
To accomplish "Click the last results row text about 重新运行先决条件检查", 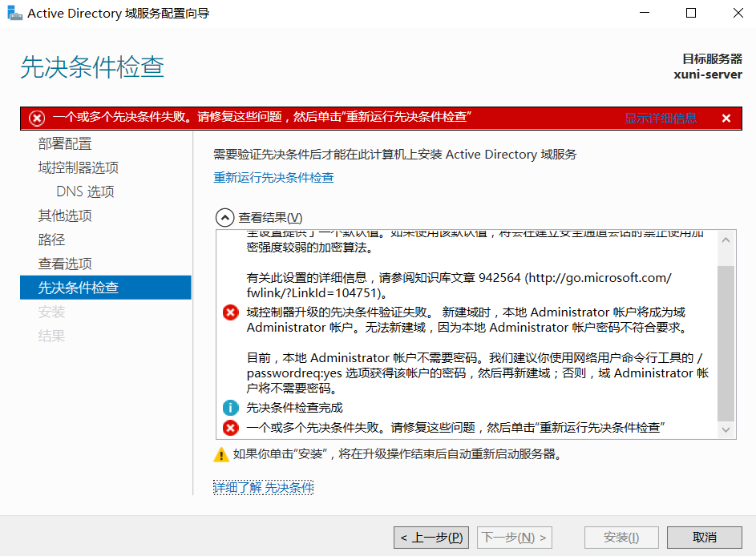I will [455, 427].
